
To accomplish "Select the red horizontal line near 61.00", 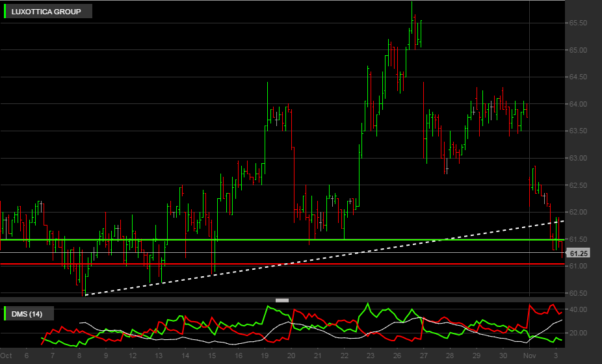I will pyautogui.click(x=282, y=264).
